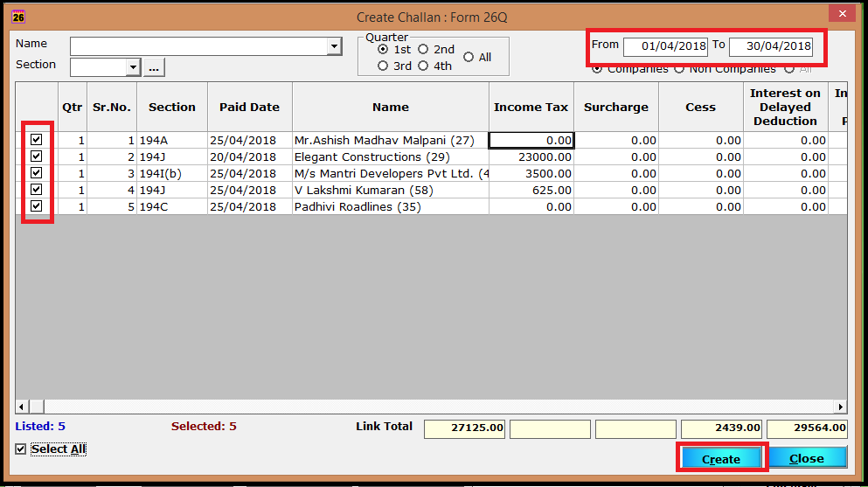Close the Create Challan window
The width and height of the screenshot is (868, 487).
tap(842, 14)
